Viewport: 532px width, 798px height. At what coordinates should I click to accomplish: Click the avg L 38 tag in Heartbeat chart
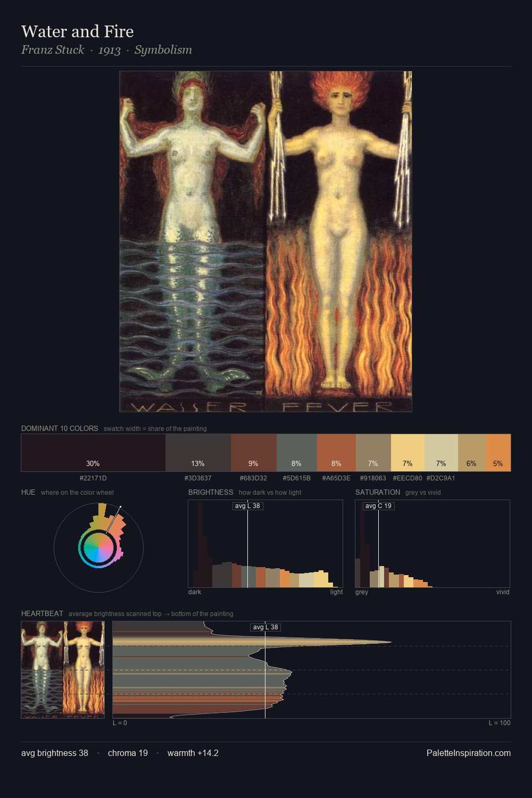click(265, 627)
